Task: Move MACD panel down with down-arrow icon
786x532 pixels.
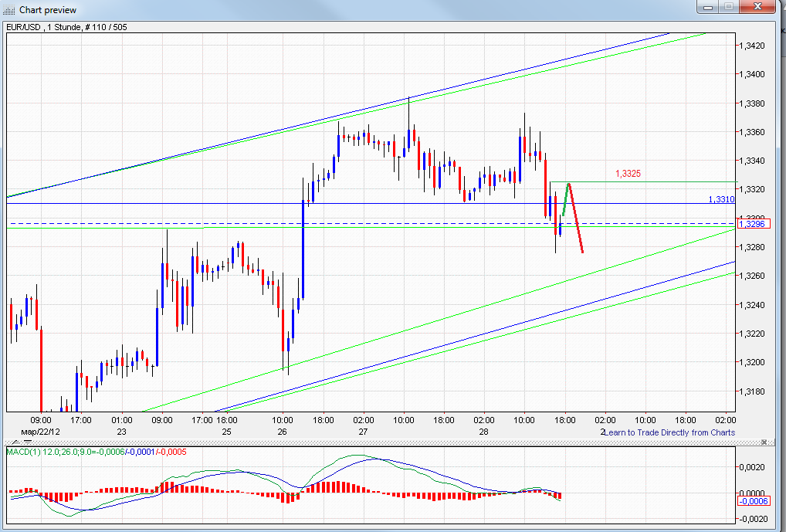Action: click(28, 442)
